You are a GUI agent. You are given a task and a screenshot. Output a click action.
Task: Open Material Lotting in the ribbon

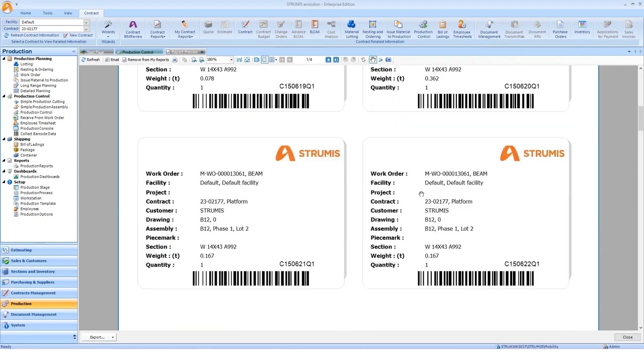coord(352,29)
